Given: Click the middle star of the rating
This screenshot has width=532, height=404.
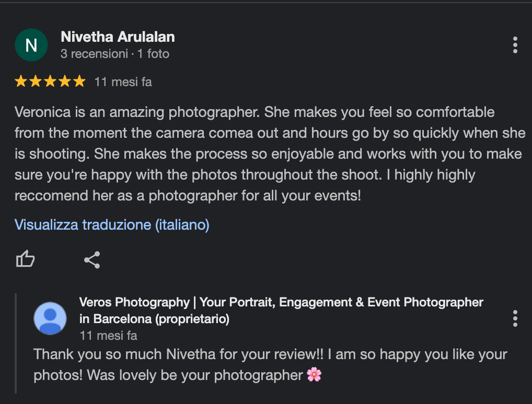Looking at the screenshot, I should point(50,81).
